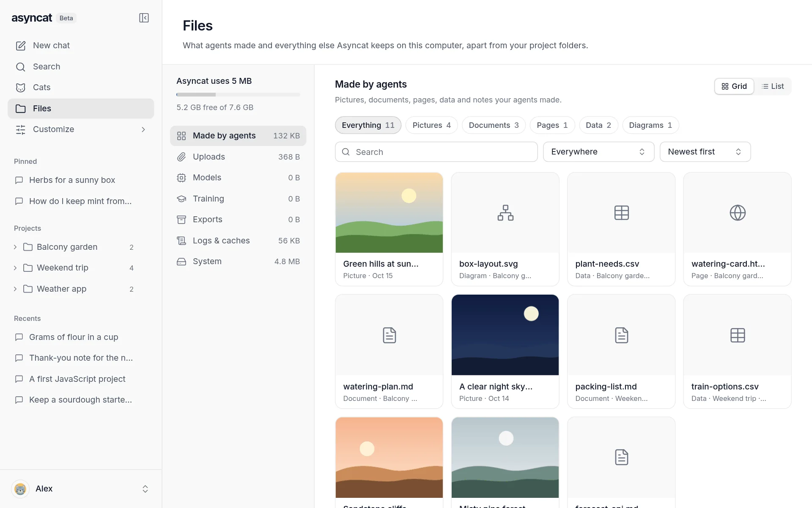Filter by the Pages tab
Image resolution: width=812 pixels, height=508 pixels.
point(552,125)
